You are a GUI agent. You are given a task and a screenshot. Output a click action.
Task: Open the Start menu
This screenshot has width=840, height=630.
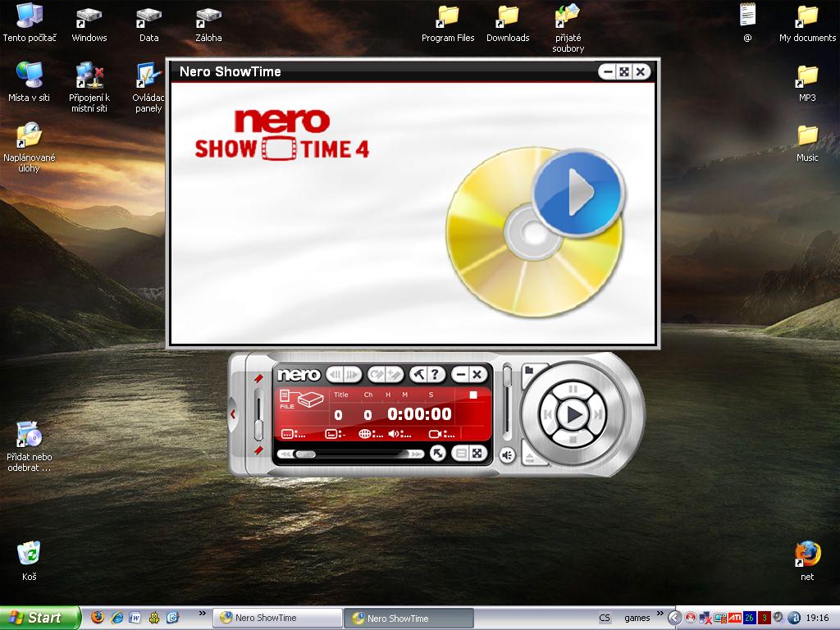40,618
